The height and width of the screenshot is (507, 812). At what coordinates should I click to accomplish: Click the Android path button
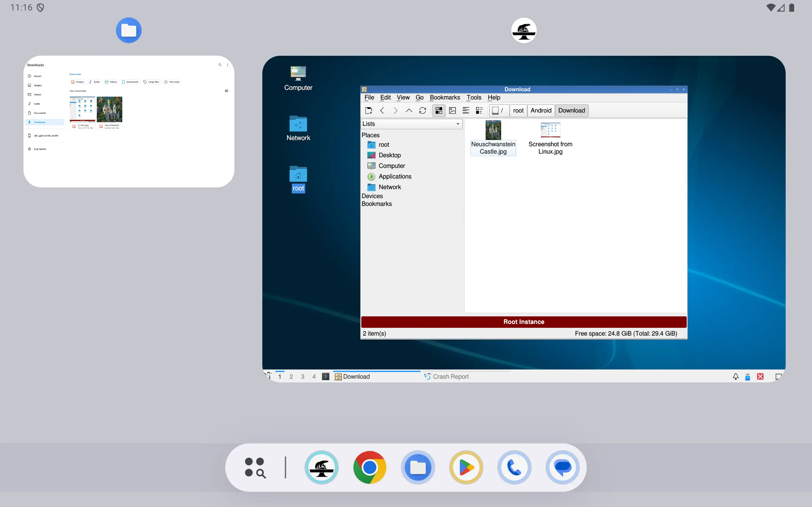[540, 110]
